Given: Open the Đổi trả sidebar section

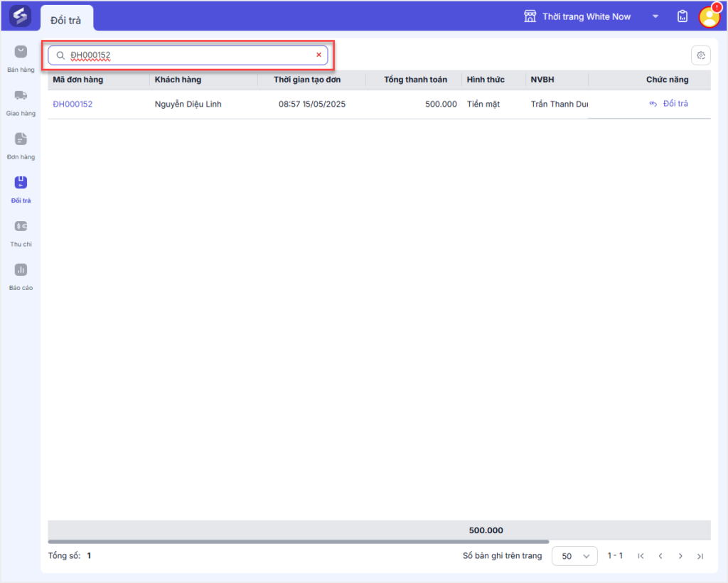Looking at the screenshot, I should coord(21,190).
